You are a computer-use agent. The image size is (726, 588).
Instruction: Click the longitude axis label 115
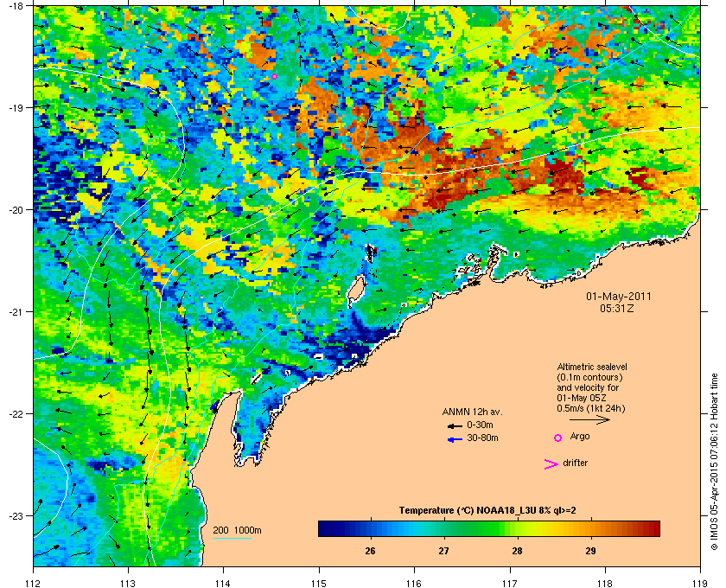click(319, 583)
